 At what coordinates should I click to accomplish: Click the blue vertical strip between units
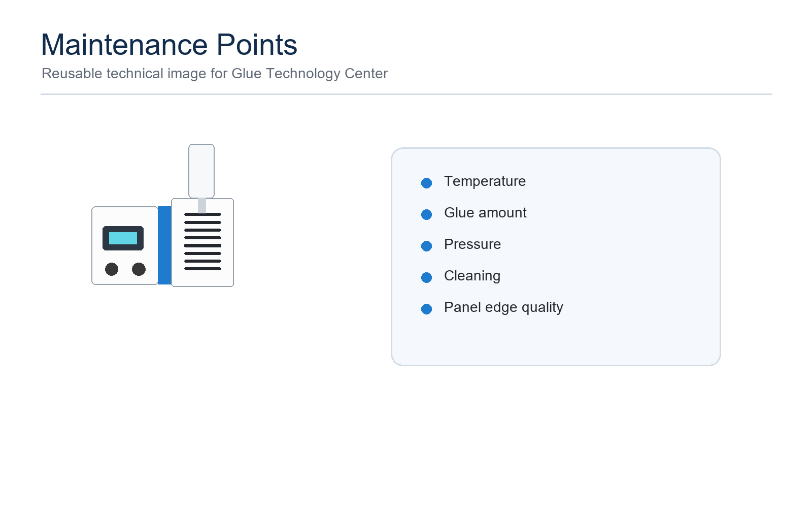[x=164, y=245]
